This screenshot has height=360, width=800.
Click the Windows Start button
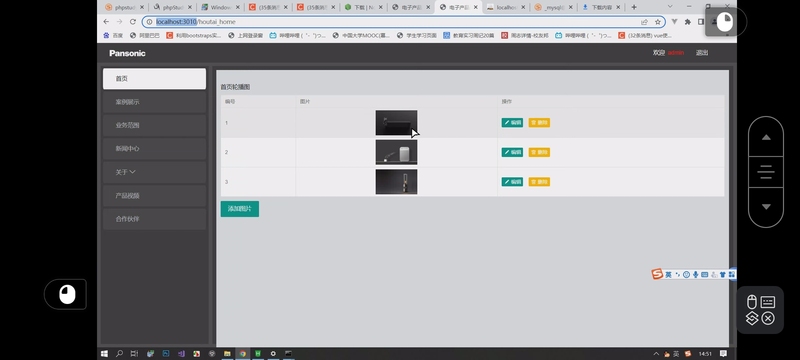tap(104, 353)
